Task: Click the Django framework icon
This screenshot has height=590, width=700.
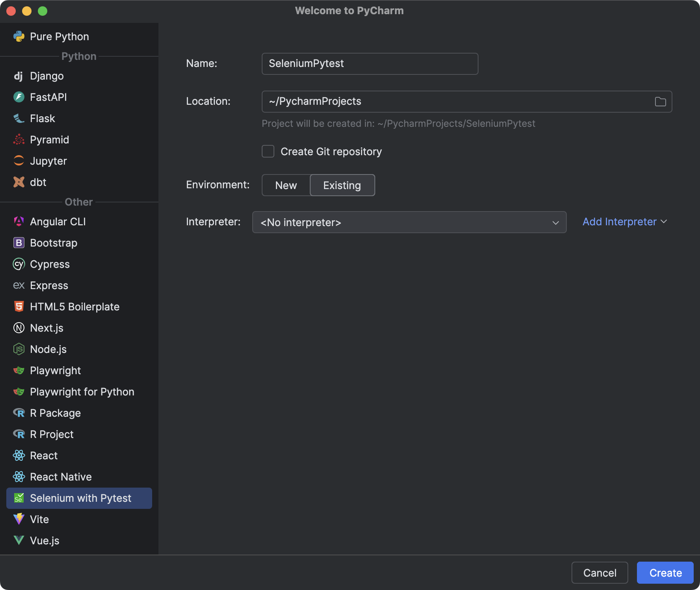Action: pos(19,76)
